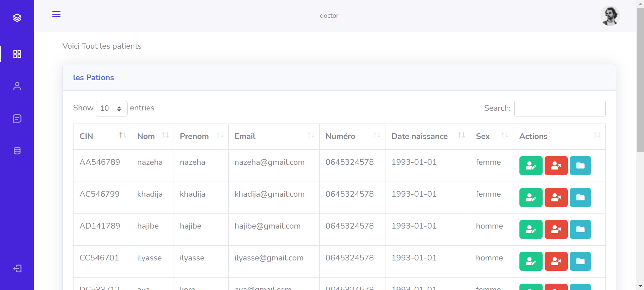Screen dimensions: 644x290
Task: Edit patient khadija with green button
Action: tap(531, 198)
